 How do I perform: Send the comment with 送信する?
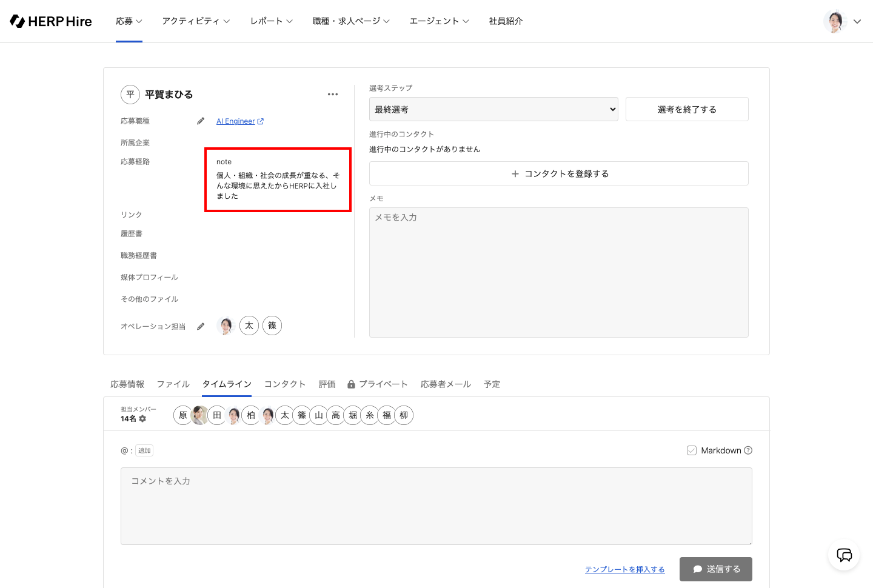click(716, 569)
